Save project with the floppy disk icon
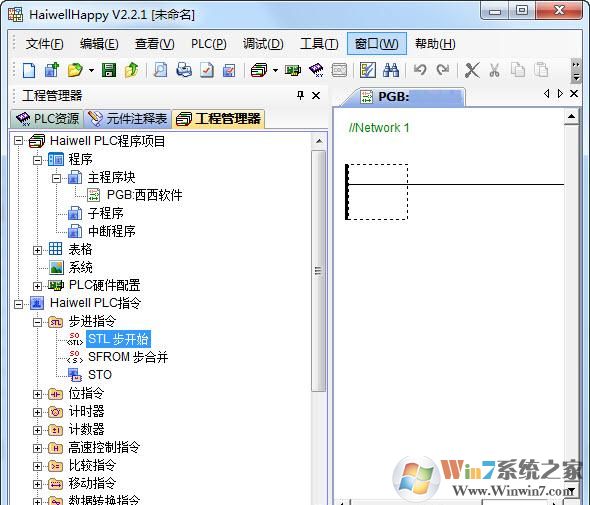 click(109, 70)
